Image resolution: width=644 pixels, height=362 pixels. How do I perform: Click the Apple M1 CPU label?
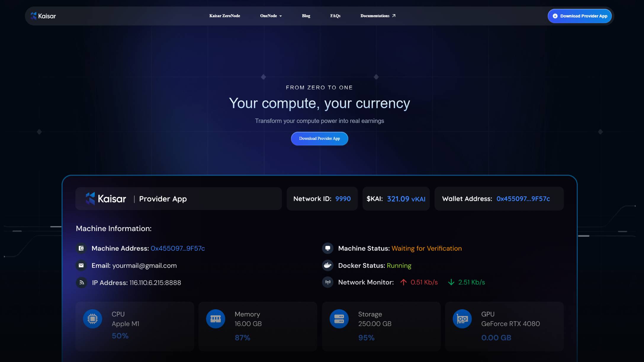click(x=125, y=324)
